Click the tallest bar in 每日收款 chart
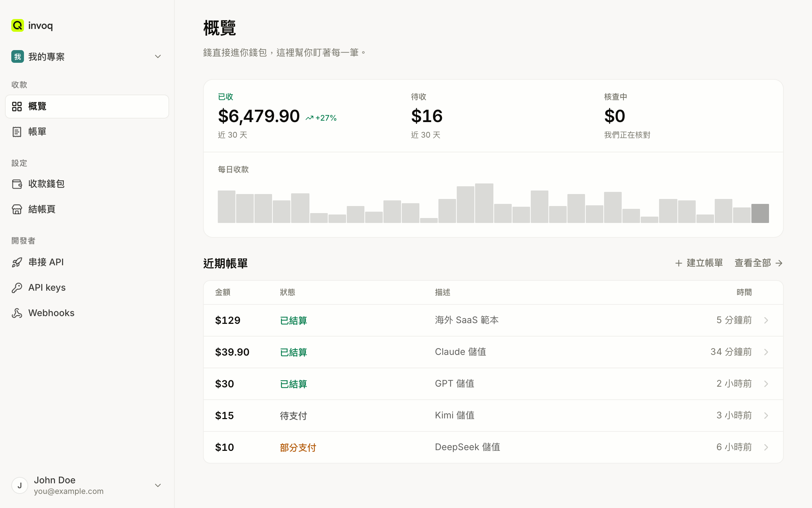812x508 pixels. pos(484,203)
